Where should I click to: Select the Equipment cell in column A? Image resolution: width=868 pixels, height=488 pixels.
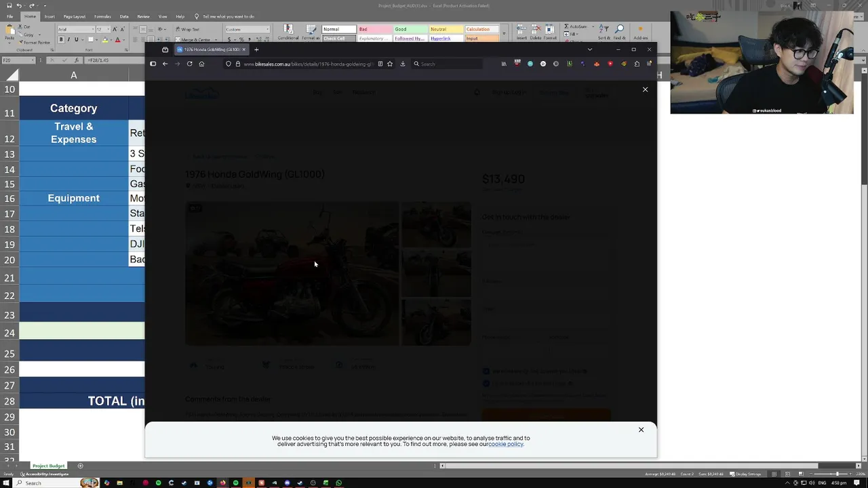pyautogui.click(x=73, y=198)
